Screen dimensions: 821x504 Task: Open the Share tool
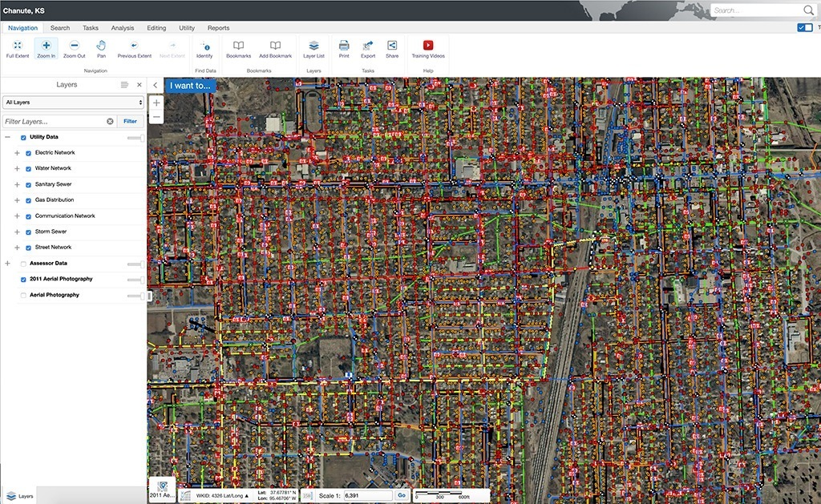(392, 49)
